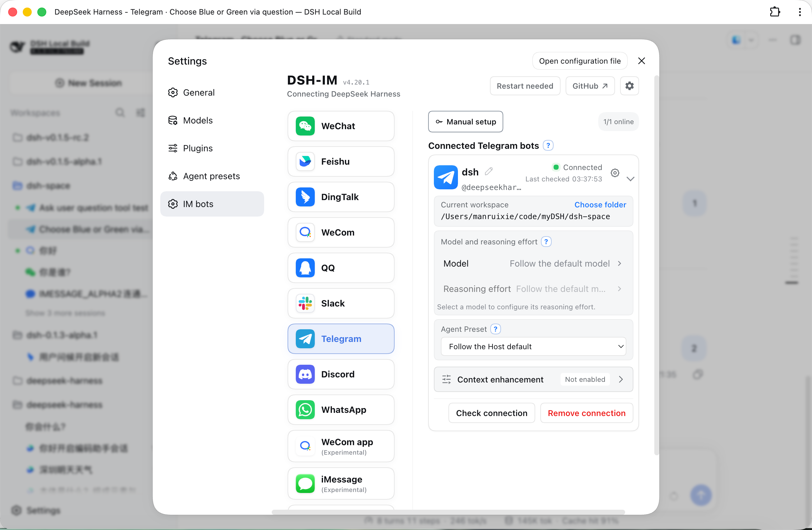Click the Last checked 03:37:53 text

point(564,179)
